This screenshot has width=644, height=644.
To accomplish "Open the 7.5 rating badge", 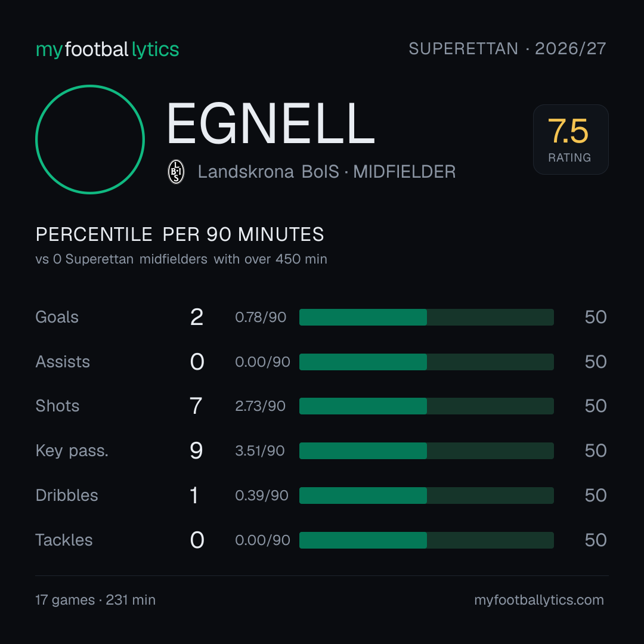I will 571,140.
